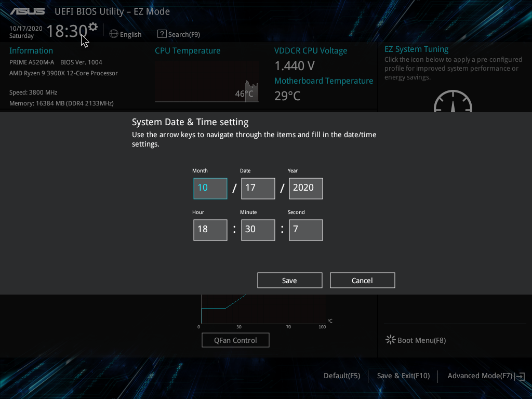Click the Hour label
The image size is (532, 399).
198,212
